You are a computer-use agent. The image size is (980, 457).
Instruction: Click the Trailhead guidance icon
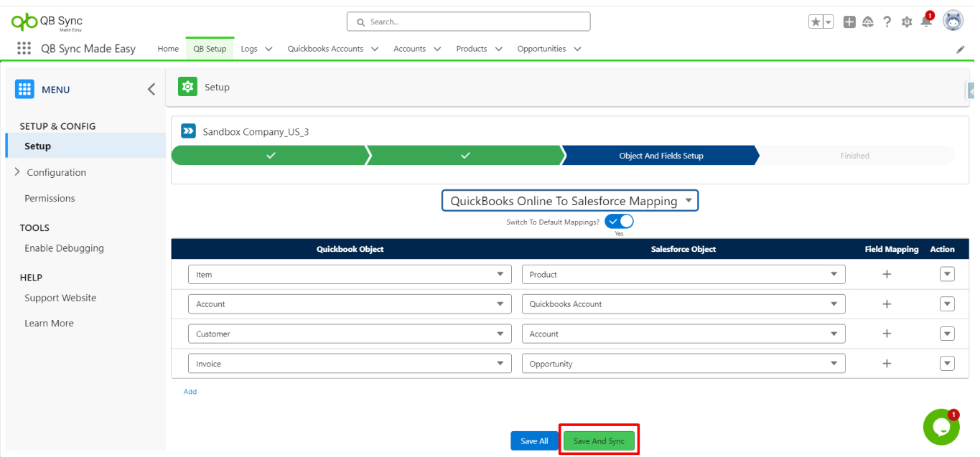coord(868,22)
